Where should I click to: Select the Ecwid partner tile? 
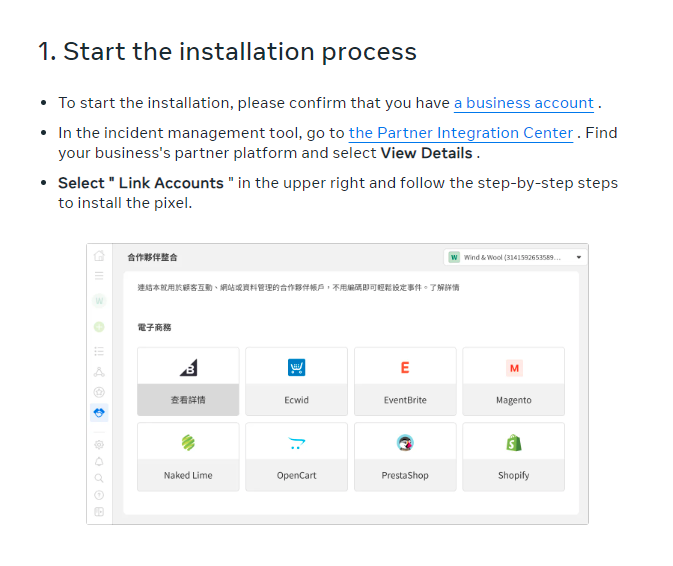click(x=296, y=381)
